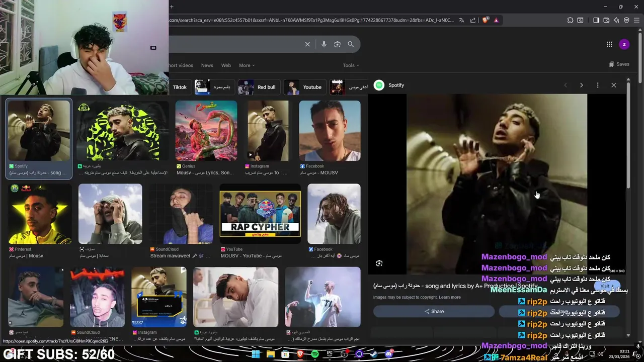The height and width of the screenshot is (362, 644).
Task: Start voice search with microphone icon
Action: click(x=324, y=44)
